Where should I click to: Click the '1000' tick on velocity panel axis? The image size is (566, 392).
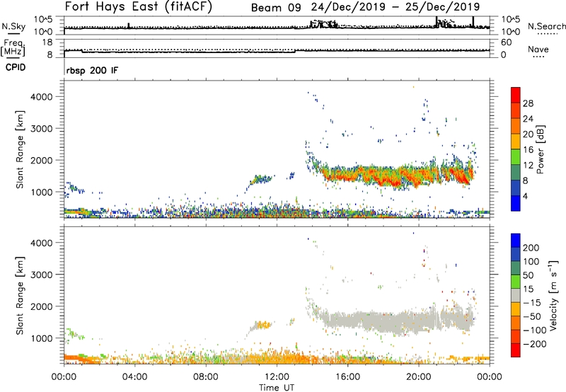pyautogui.click(x=42, y=338)
